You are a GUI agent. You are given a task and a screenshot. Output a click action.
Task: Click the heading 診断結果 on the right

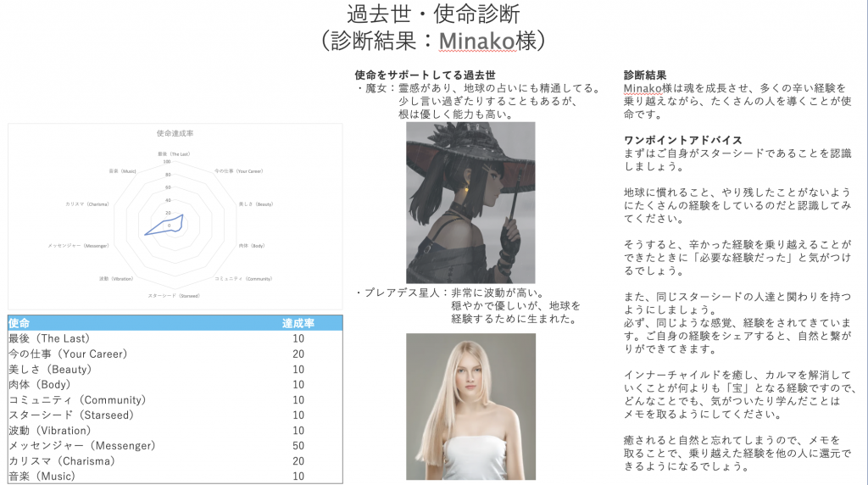[645, 75]
